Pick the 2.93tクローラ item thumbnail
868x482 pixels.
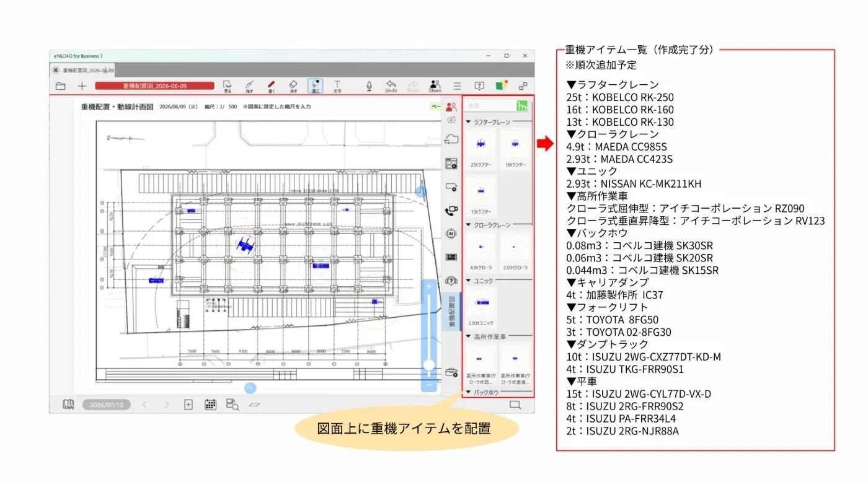click(515, 252)
